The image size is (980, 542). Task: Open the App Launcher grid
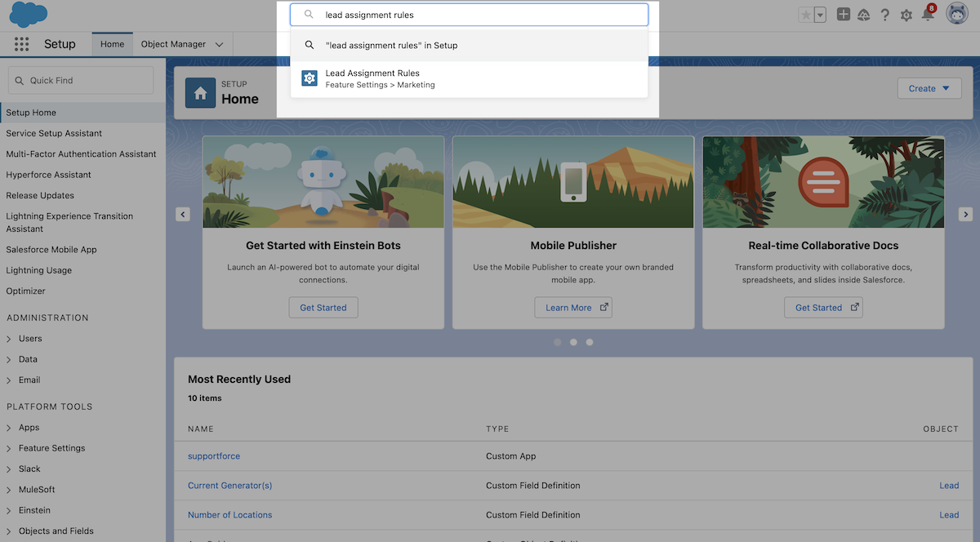point(21,43)
